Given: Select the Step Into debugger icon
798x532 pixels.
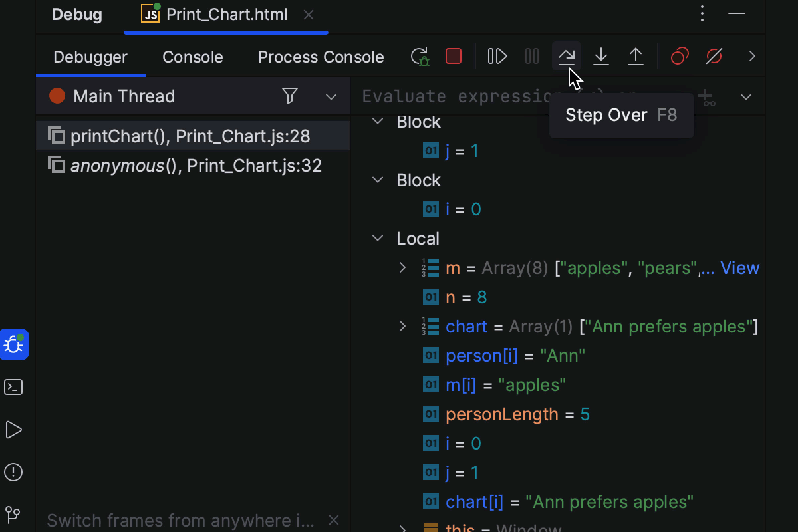Looking at the screenshot, I should 601,56.
